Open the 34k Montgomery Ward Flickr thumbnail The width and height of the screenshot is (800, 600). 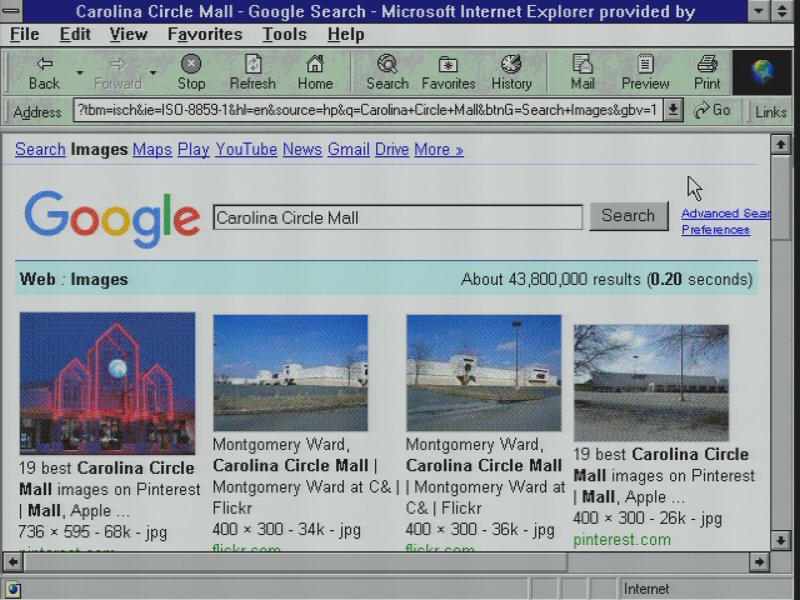point(290,373)
